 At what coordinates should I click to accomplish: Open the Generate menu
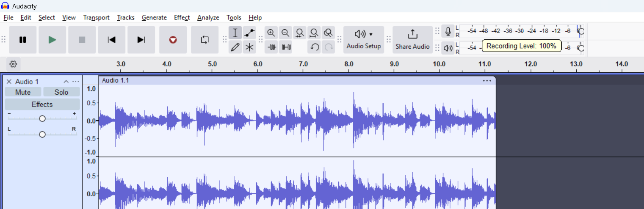click(x=154, y=17)
